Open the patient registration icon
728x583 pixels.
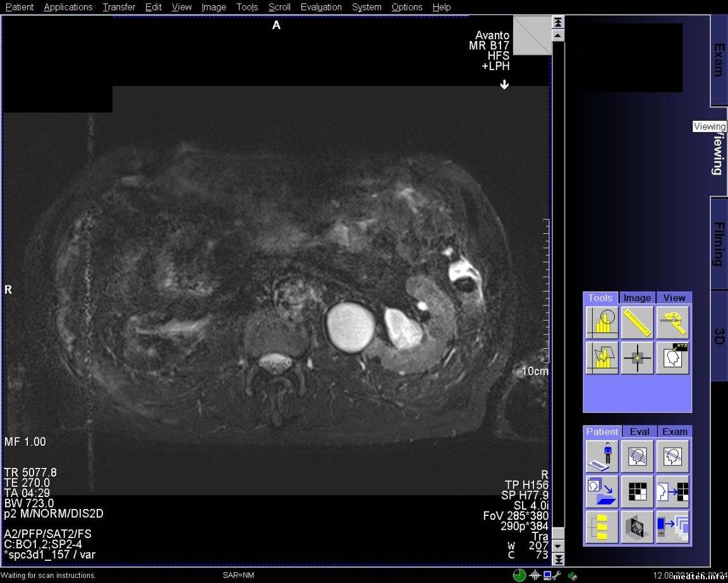pyautogui.click(x=602, y=457)
